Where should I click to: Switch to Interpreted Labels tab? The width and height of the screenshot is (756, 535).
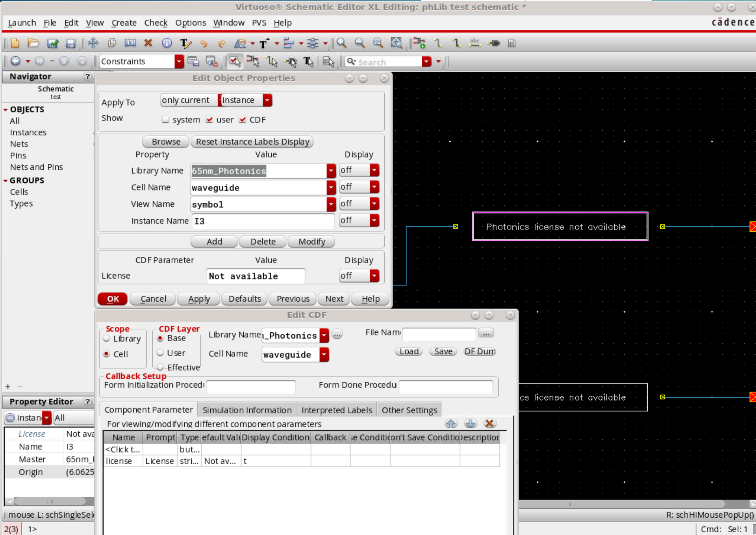(x=337, y=410)
